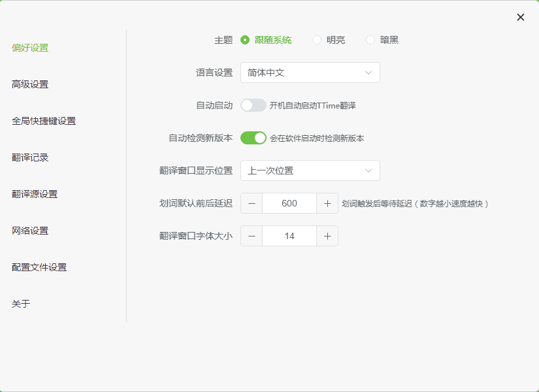Go to 全局快捷键设置 section
The height and width of the screenshot is (392, 539).
[44, 121]
